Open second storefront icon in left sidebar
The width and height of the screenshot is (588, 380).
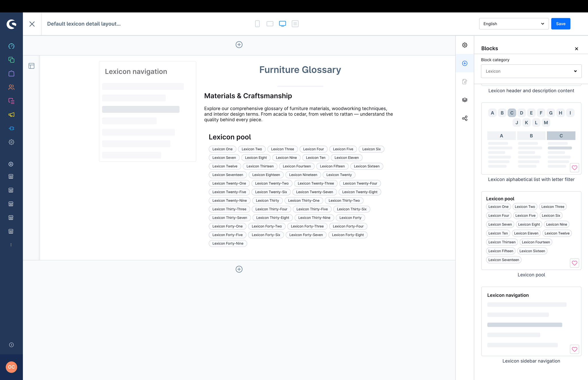click(11, 190)
